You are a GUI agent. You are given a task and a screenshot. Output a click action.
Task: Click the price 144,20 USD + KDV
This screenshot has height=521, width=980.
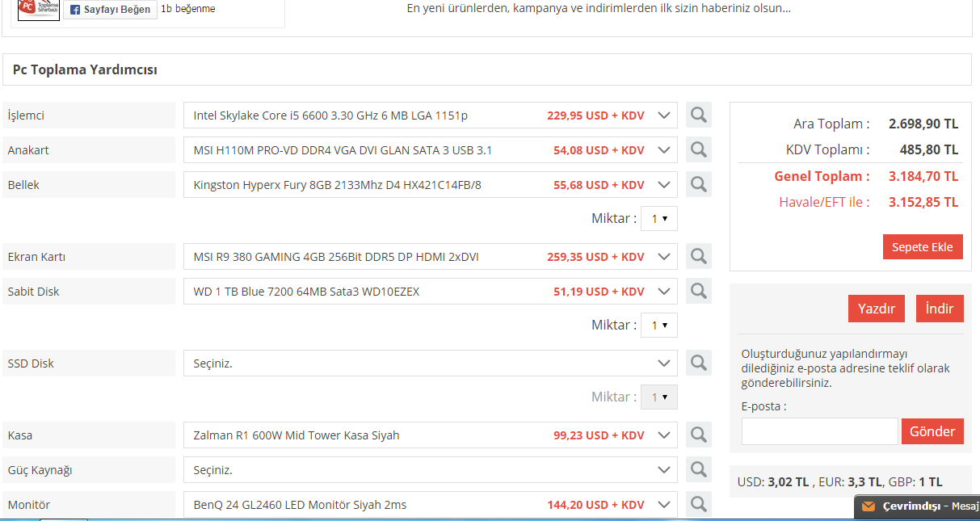pos(595,505)
